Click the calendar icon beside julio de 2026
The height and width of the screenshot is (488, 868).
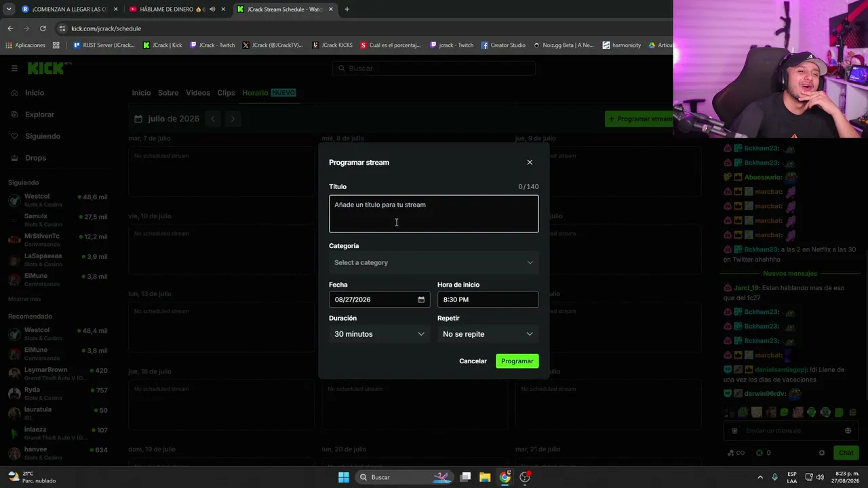(138, 119)
